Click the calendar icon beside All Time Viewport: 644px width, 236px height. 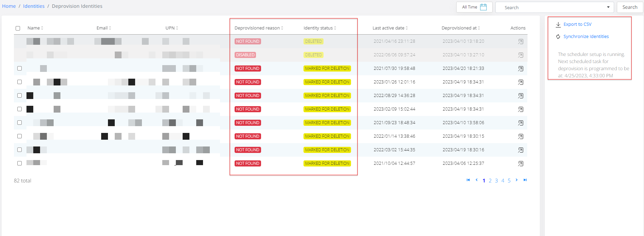(483, 7)
